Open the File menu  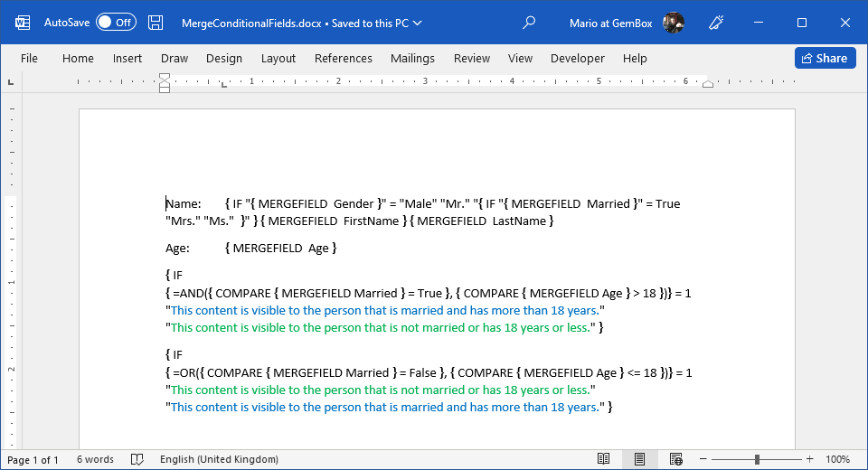coord(29,58)
